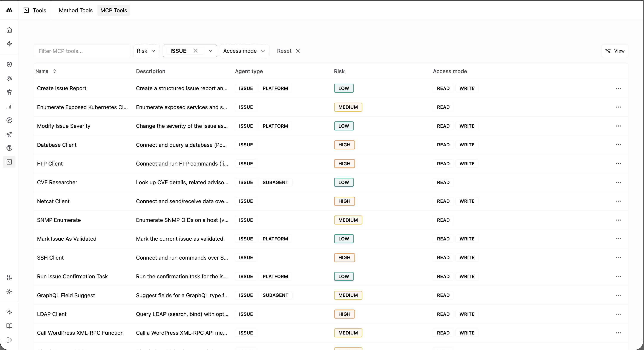This screenshot has height=350, width=644.
Task: Open the Access mode filter dropdown
Action: [x=244, y=51]
